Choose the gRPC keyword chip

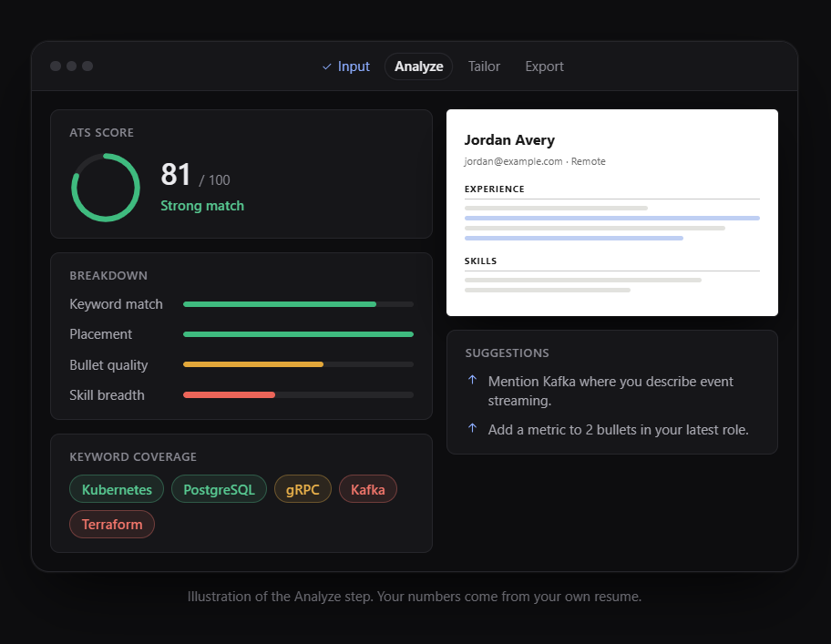[x=303, y=489]
